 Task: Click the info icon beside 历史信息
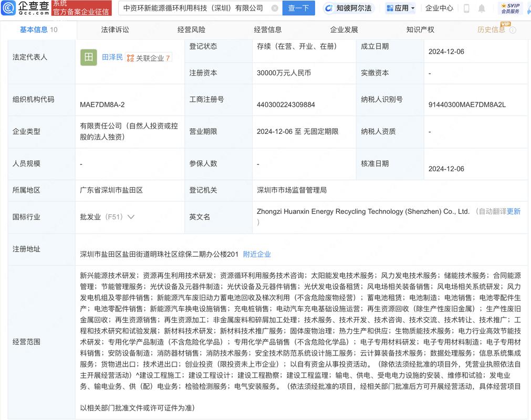pos(513,30)
